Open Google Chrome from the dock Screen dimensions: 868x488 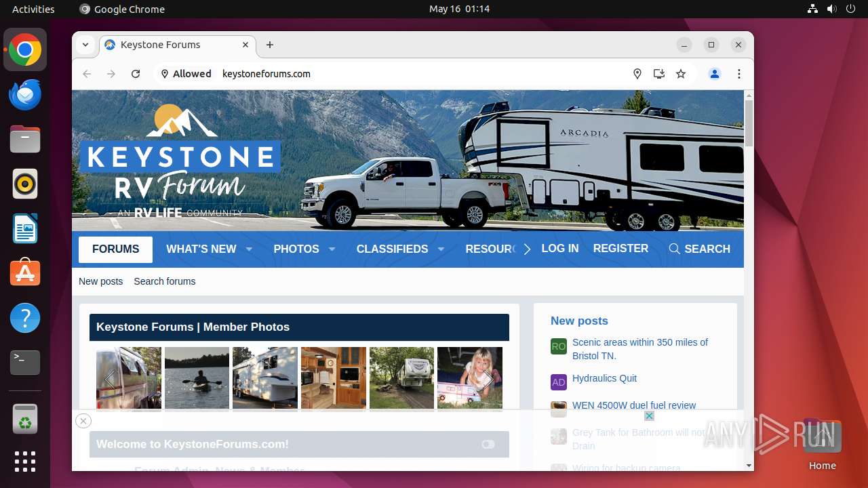click(x=25, y=50)
